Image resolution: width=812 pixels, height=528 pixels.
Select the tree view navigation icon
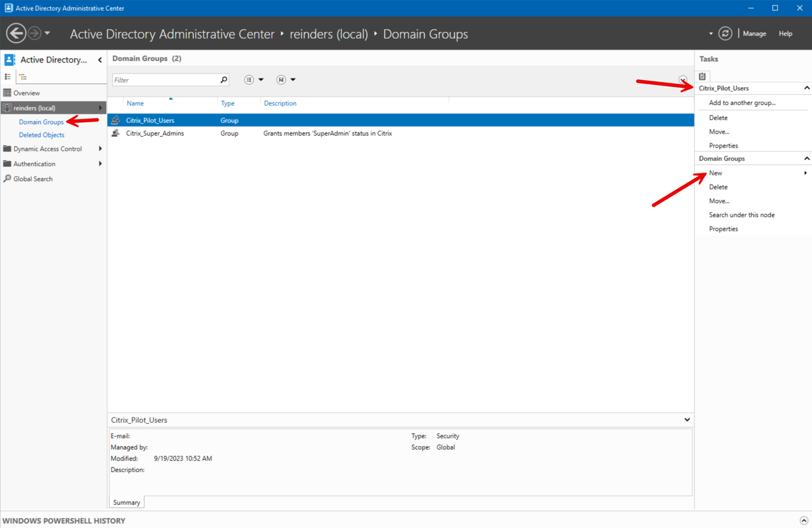point(23,77)
